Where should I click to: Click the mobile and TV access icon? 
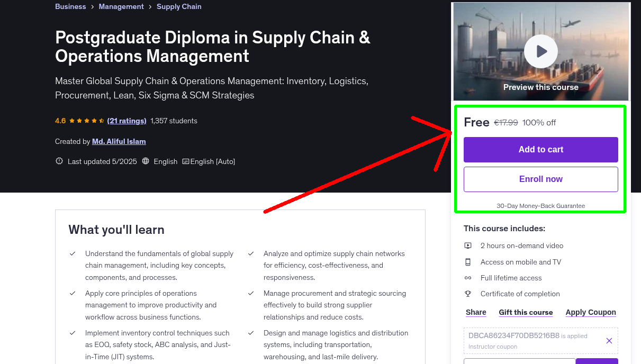click(468, 261)
